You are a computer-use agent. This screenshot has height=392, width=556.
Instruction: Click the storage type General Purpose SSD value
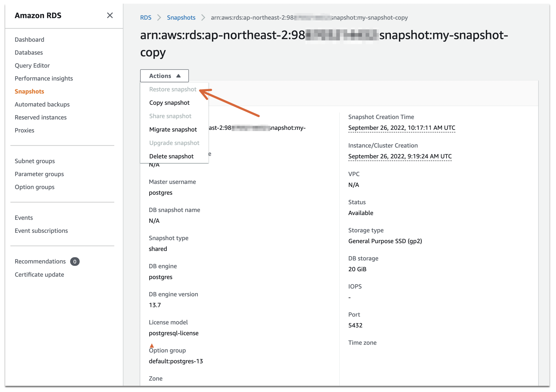[385, 241]
